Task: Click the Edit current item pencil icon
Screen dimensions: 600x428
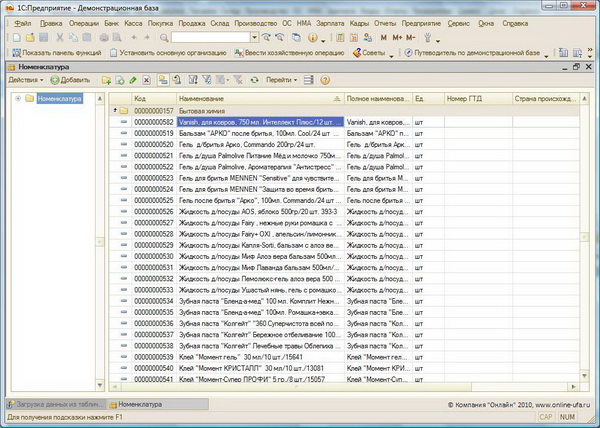Action: pos(133,80)
